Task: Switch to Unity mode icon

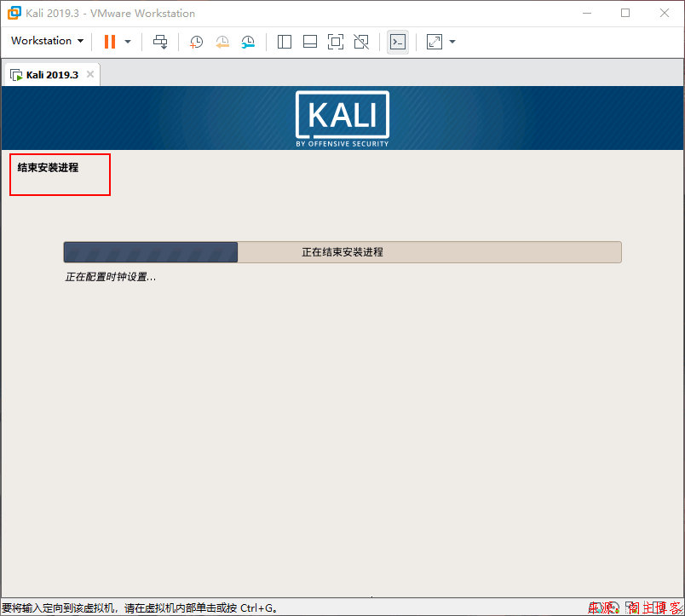Action: (x=361, y=42)
